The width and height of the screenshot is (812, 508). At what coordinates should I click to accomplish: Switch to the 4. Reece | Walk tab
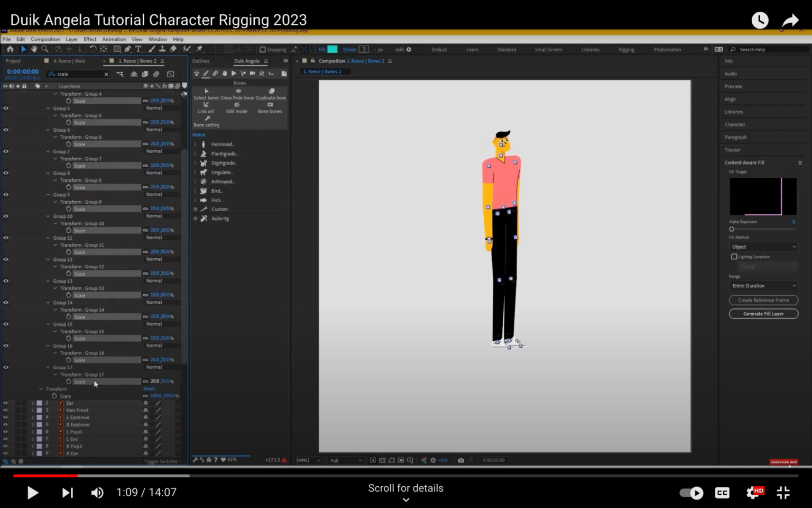[x=69, y=61]
